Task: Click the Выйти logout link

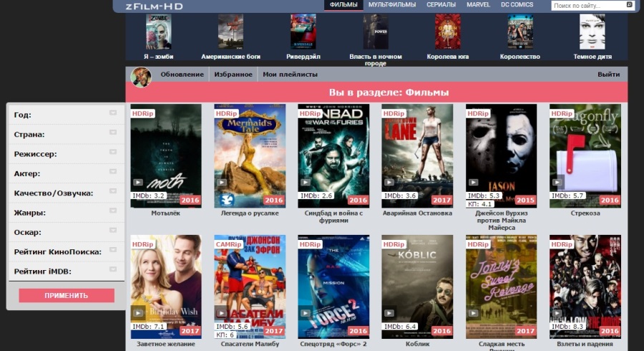Action: [609, 74]
